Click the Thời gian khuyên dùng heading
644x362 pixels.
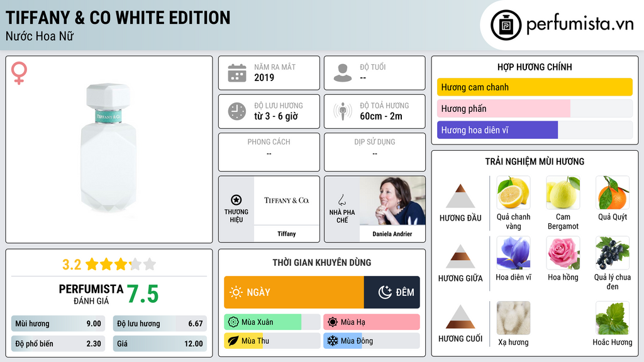pos(322,262)
